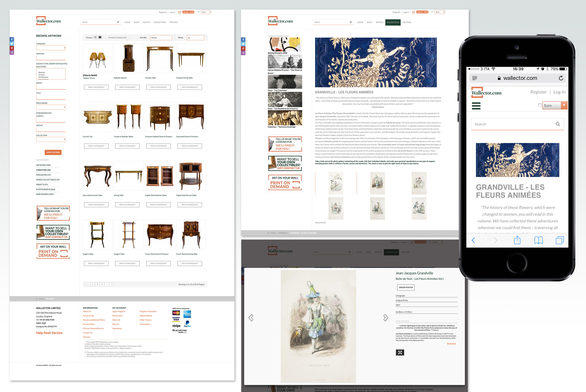Screen dimensions: 586x392
Task: Click the Apply Filters button
Action: [53, 152]
